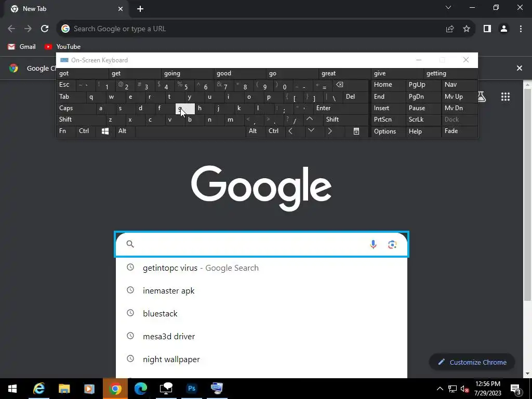532x399 pixels.
Task: Open the Chrome side panel icon
Action: (x=487, y=29)
